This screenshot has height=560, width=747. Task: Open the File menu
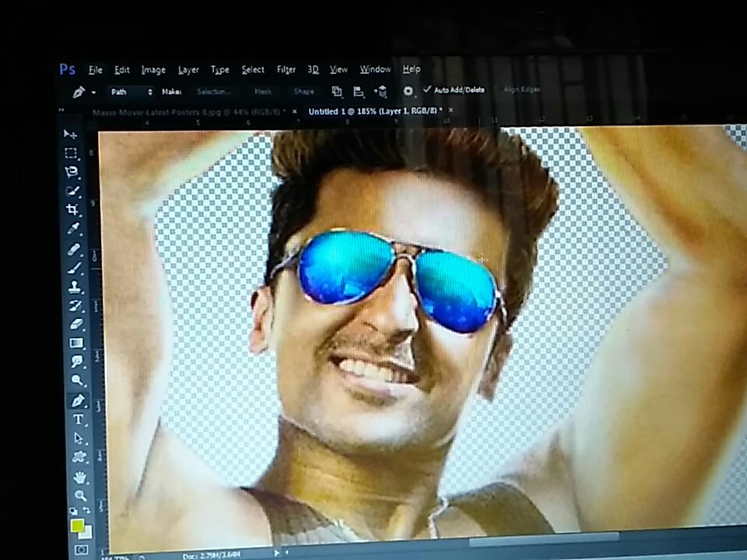click(x=95, y=69)
